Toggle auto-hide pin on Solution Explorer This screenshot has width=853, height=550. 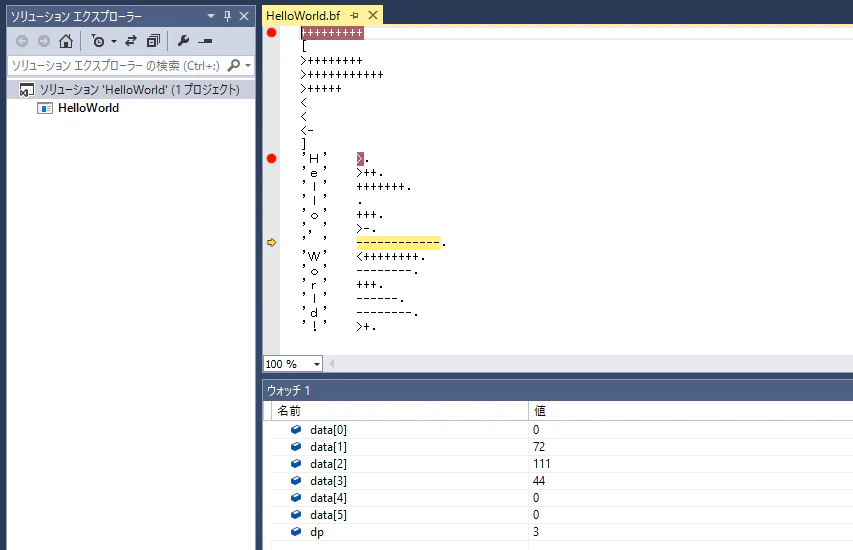pos(227,16)
